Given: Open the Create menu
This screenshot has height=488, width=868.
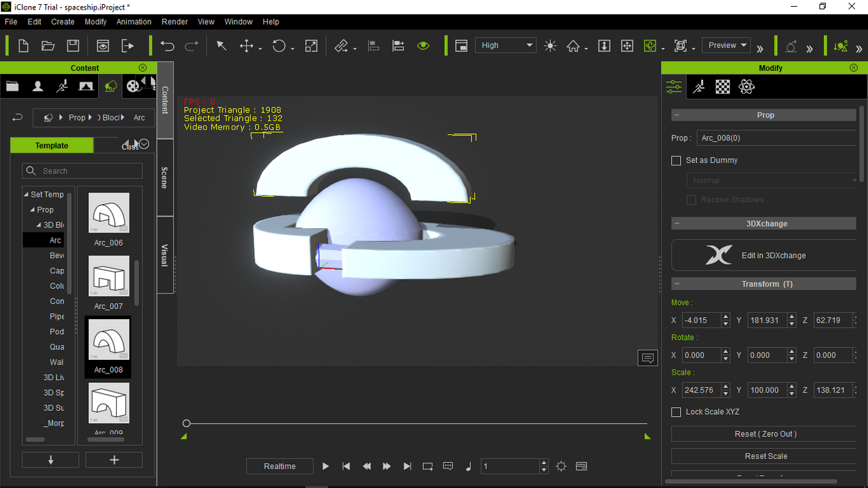Looking at the screenshot, I should pos(63,22).
